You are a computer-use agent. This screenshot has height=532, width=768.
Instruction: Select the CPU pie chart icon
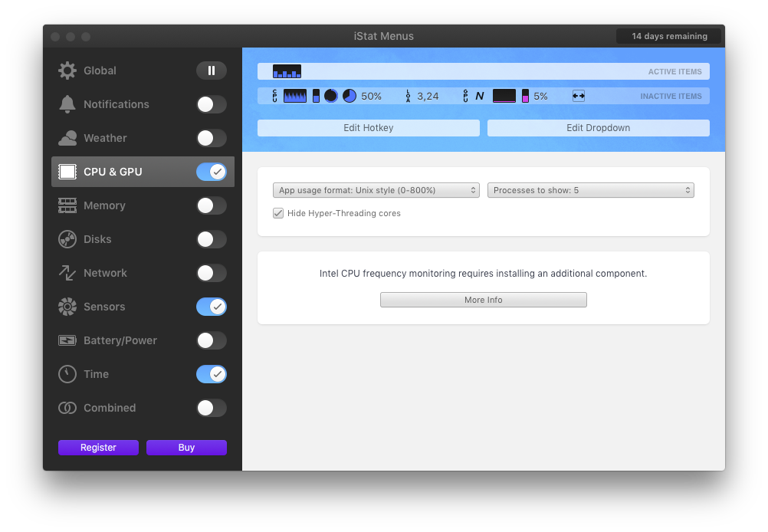pos(350,96)
